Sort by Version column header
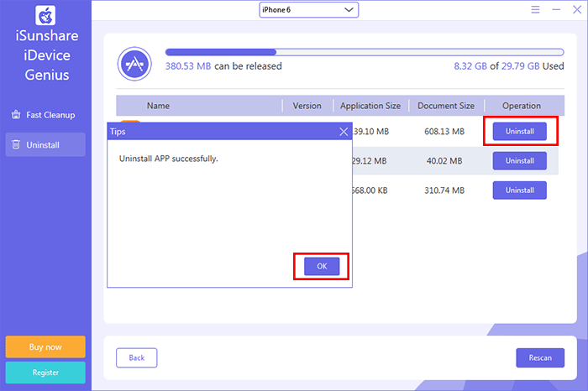Image resolution: width=588 pixels, height=391 pixels. tap(307, 106)
